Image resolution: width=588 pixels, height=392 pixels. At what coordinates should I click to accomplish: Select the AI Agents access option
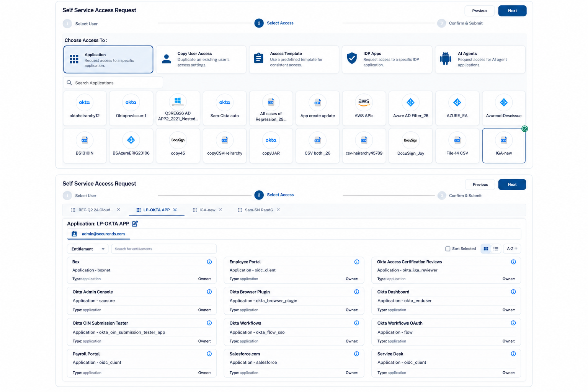click(x=480, y=59)
